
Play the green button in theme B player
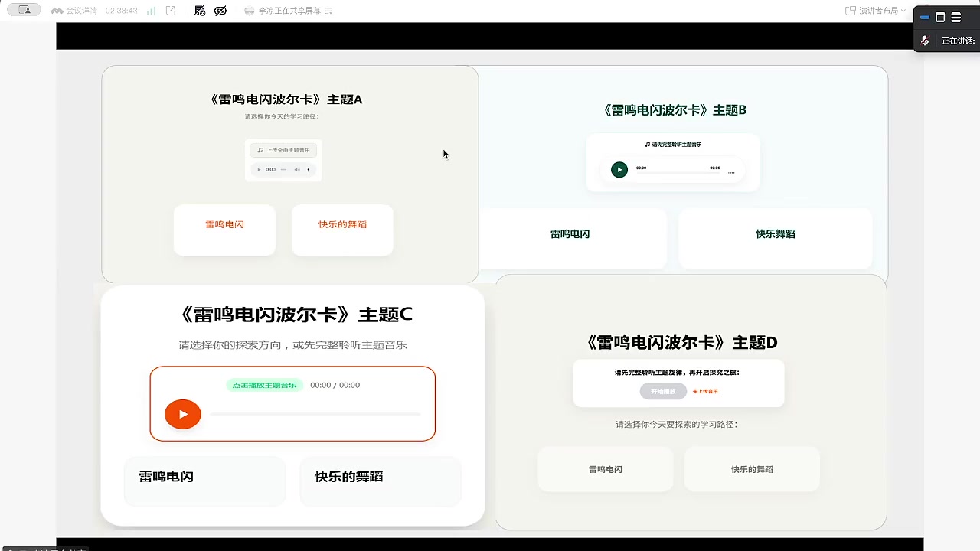619,170
